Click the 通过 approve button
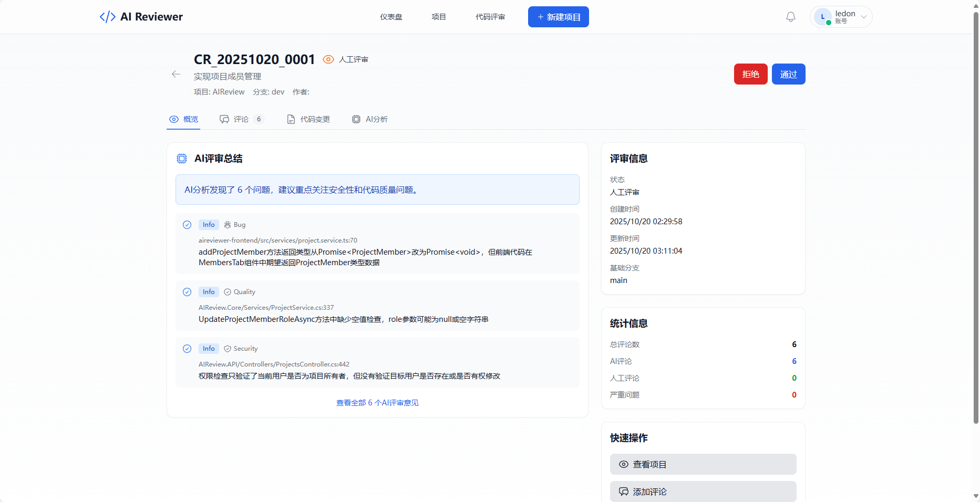Screen dimensions: 980x502 (788, 74)
